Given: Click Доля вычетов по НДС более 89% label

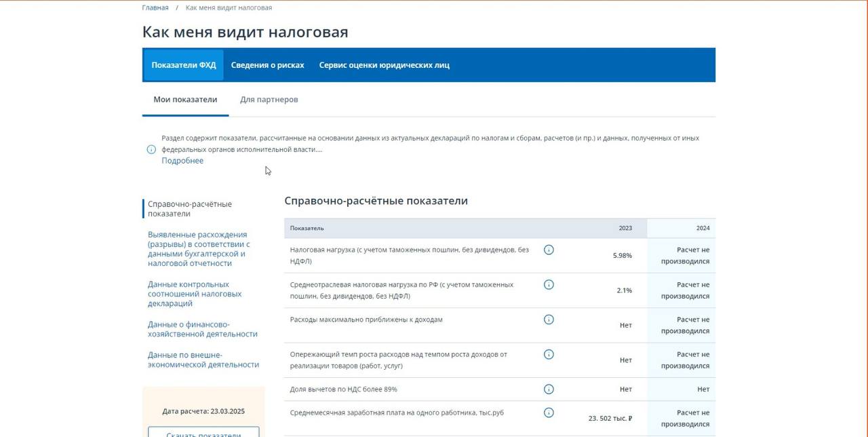Looking at the screenshot, I should click(344, 389).
